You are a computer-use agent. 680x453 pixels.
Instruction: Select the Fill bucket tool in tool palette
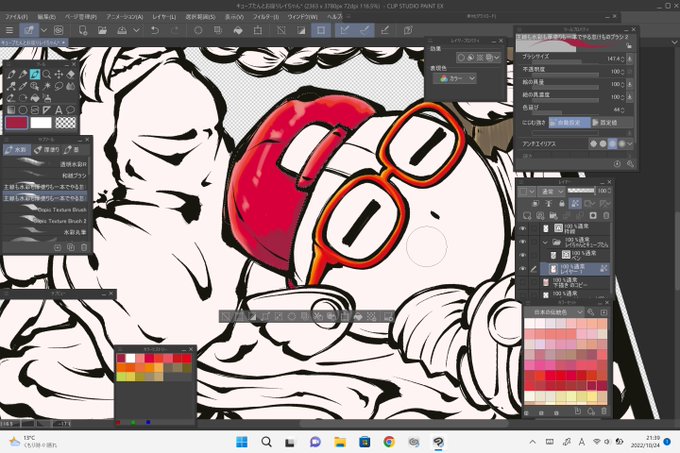point(35,98)
